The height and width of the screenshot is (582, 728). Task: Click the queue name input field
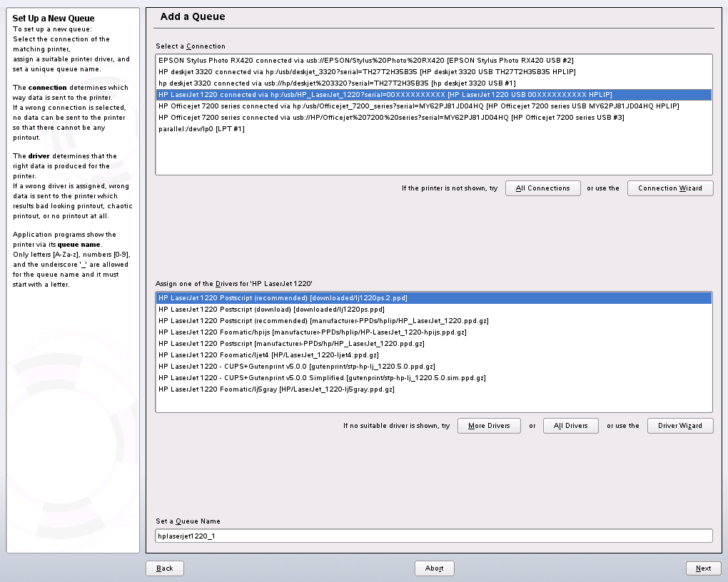(x=433, y=536)
